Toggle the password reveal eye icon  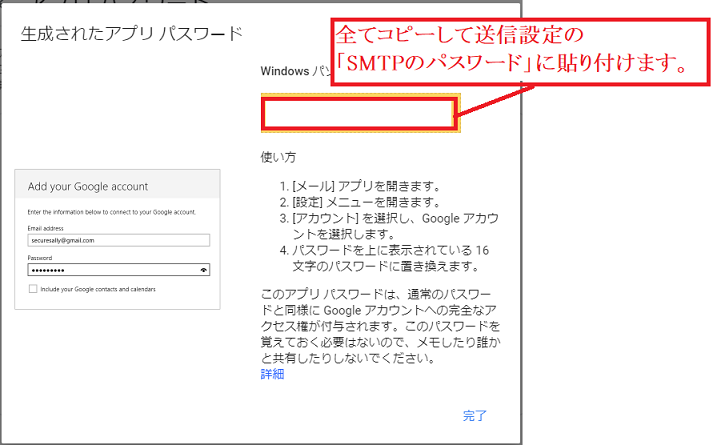203,270
